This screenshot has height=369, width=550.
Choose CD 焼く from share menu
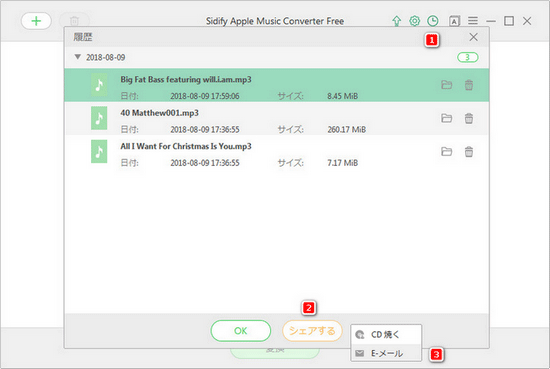[x=386, y=335]
